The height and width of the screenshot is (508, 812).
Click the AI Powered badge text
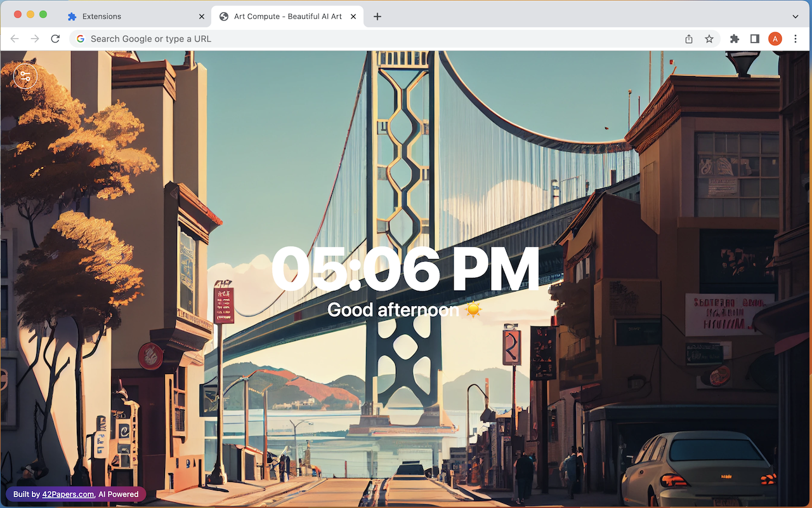[x=118, y=494]
